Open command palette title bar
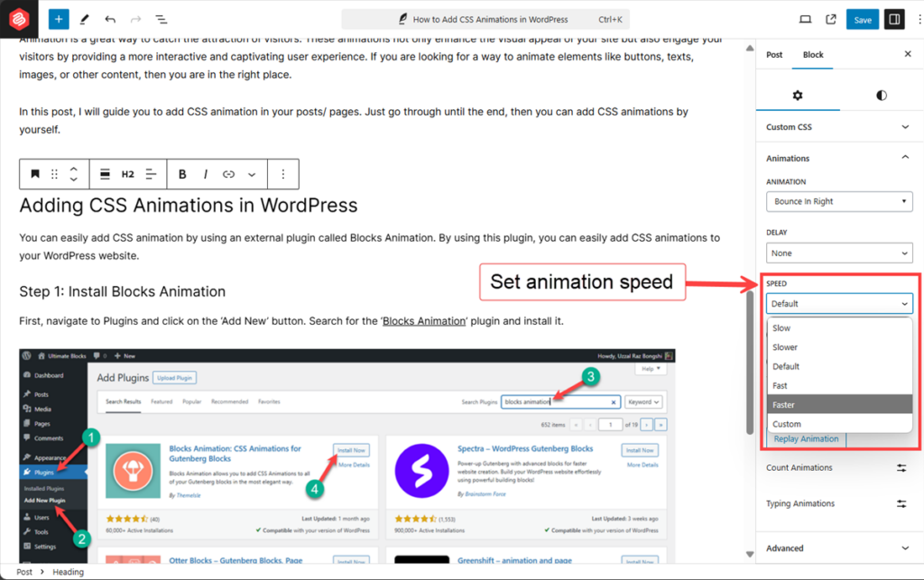The height and width of the screenshot is (580, 924). (485, 20)
